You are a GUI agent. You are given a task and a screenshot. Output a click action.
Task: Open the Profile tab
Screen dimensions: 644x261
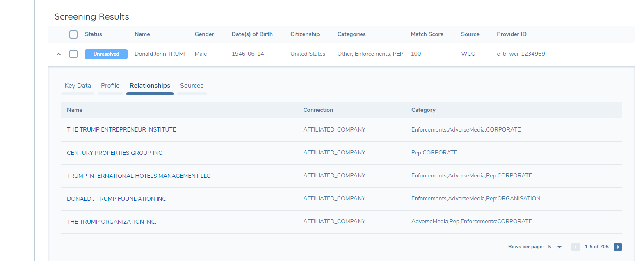tap(110, 86)
